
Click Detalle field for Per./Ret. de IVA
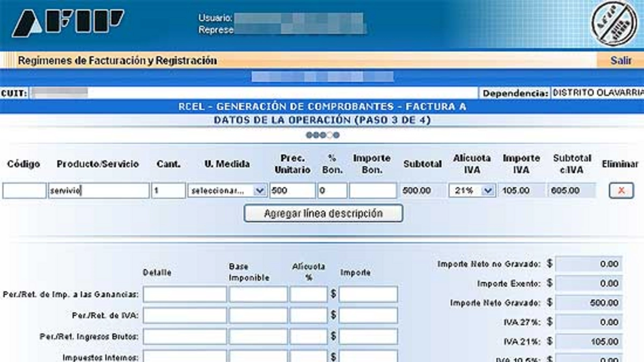tap(185, 315)
